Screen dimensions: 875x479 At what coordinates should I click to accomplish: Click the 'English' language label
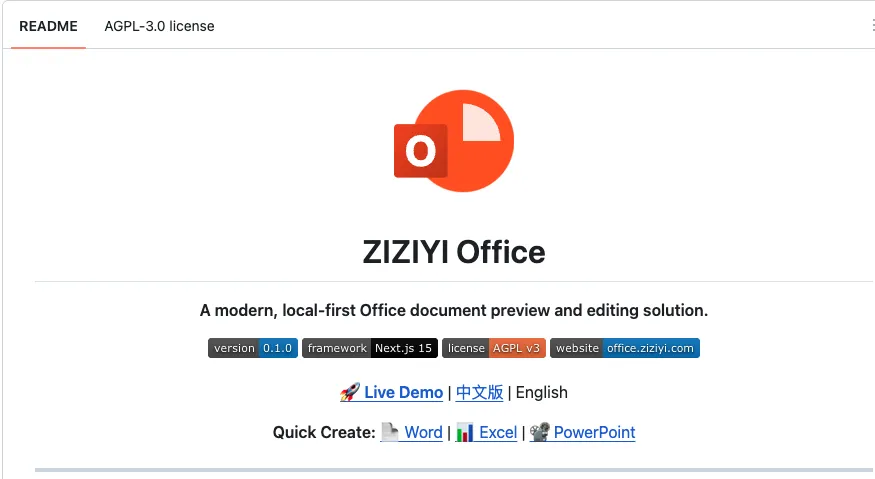pos(541,392)
